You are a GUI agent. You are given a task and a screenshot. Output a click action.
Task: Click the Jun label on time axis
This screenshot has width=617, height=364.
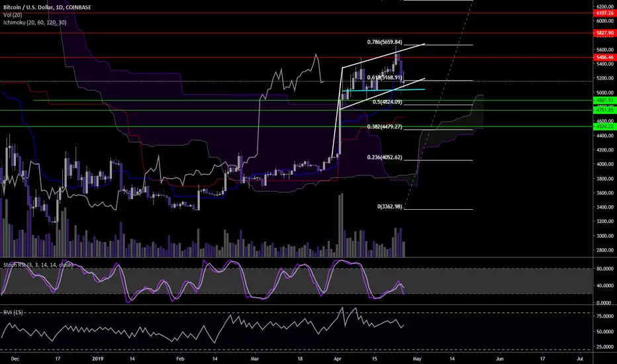500,359
